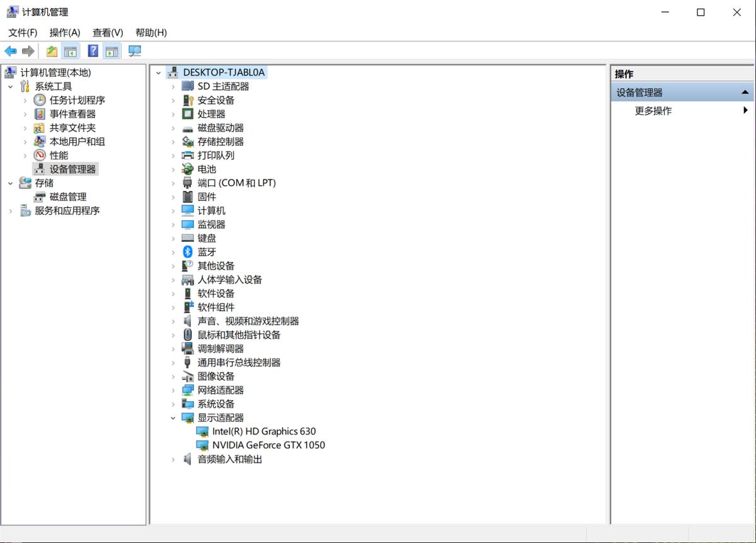This screenshot has height=543, width=756.
Task: Toggle the show/hide action pane toolbar icon
Action: 112,50
